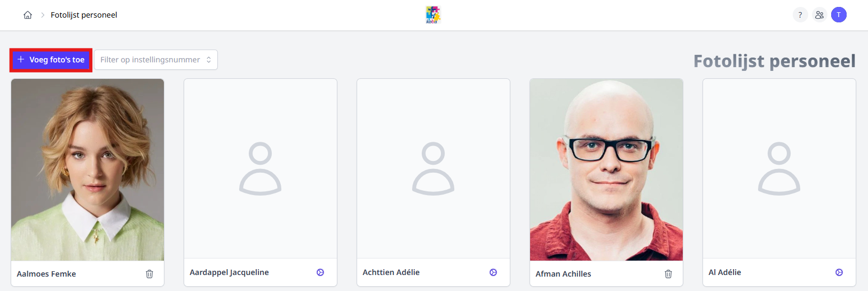
Task: Click the Koba logo in the header
Action: pos(433,15)
